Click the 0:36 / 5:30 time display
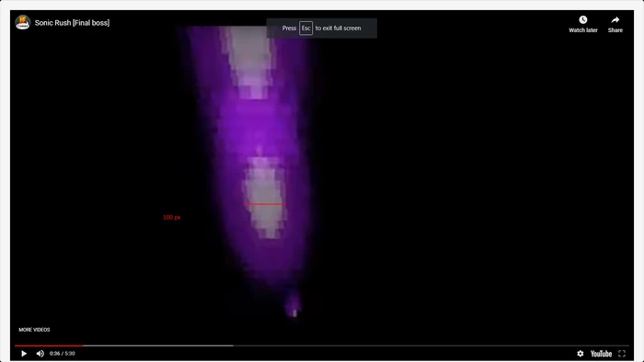The height and width of the screenshot is (362, 644). tap(62, 354)
